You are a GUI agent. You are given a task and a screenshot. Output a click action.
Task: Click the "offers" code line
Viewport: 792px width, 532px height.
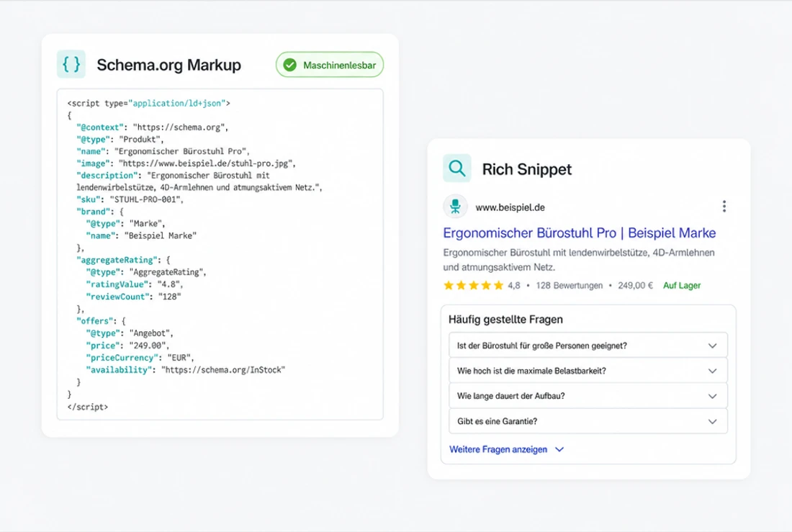101,321
